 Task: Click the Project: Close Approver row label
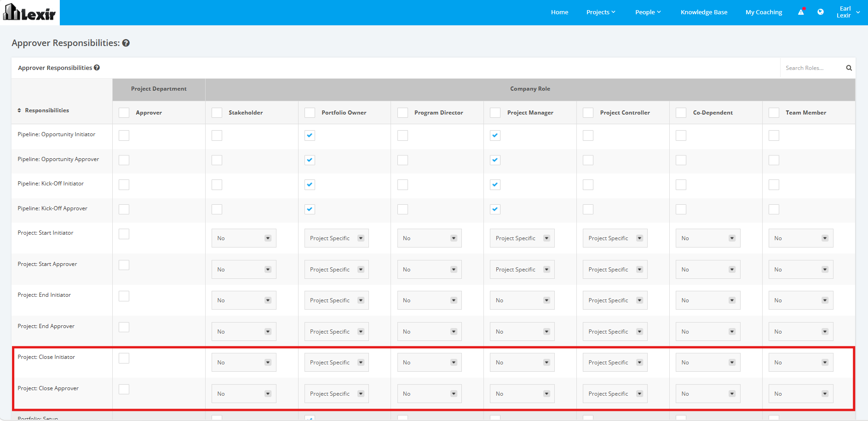click(48, 388)
